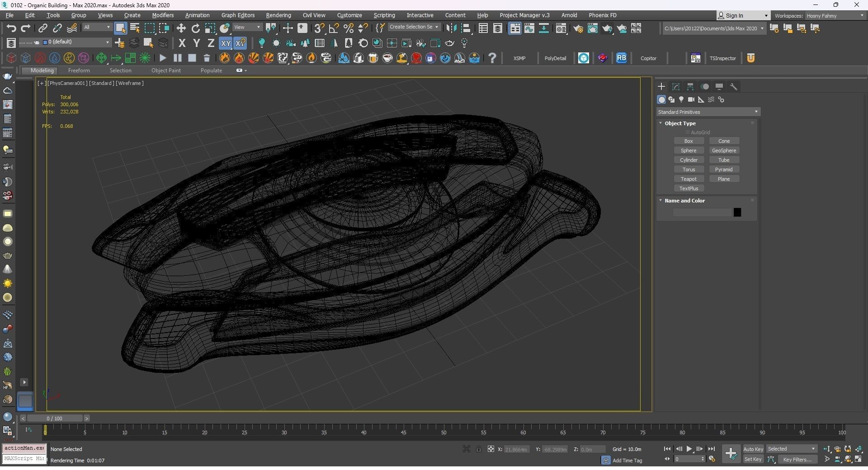868x470 pixels.
Task: Play the animation in the viewport
Action: click(x=689, y=449)
